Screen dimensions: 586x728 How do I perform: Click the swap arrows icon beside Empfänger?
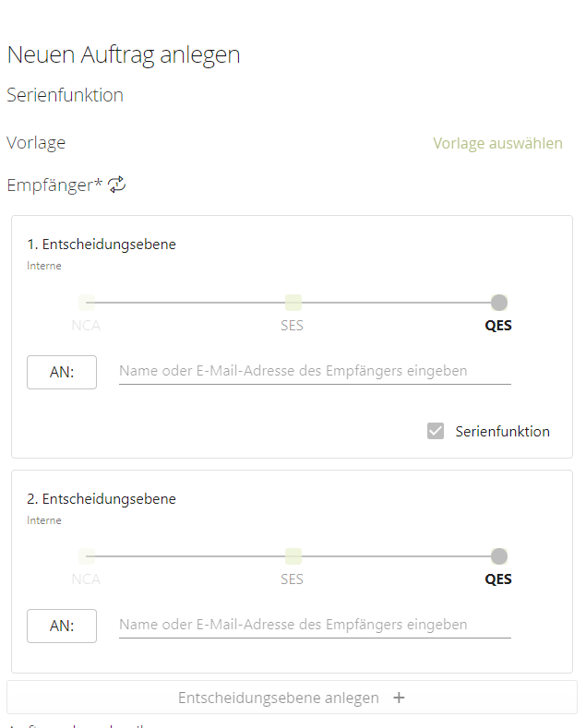117,185
